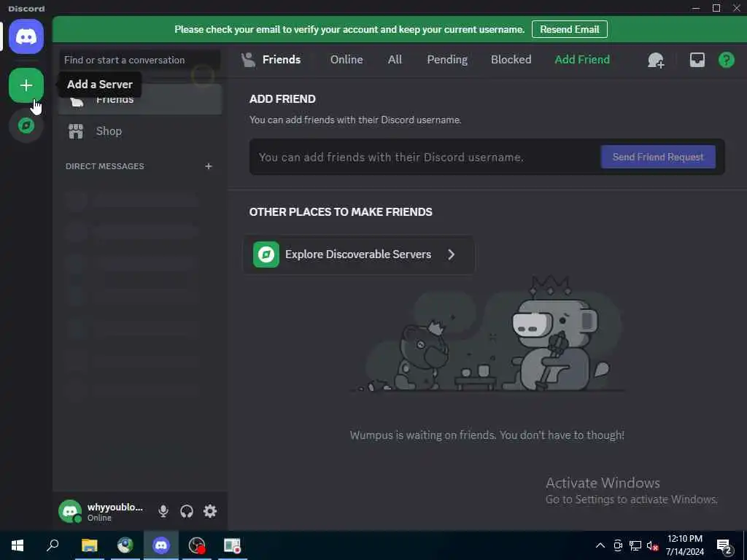Click the muted volume tray icon
Screen dimensions: 747x560
653,545
